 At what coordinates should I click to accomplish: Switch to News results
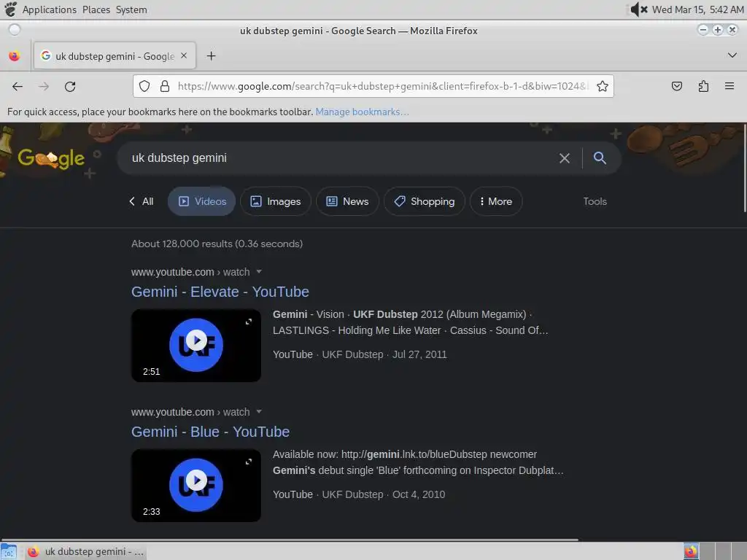pyautogui.click(x=347, y=201)
